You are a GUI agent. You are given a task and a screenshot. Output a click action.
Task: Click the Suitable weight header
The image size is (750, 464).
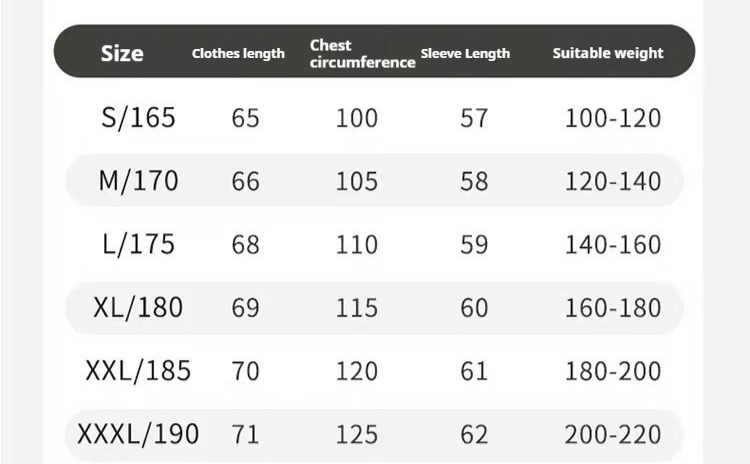coord(608,53)
